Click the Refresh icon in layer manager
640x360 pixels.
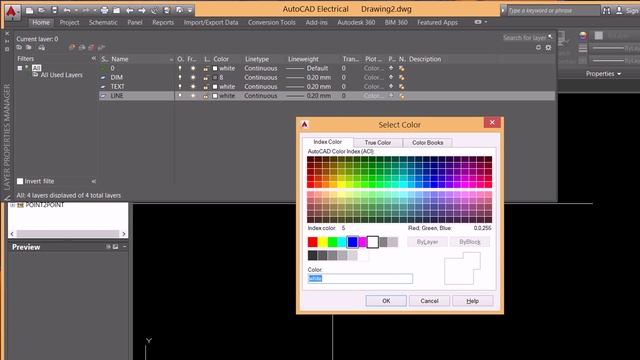point(538,48)
